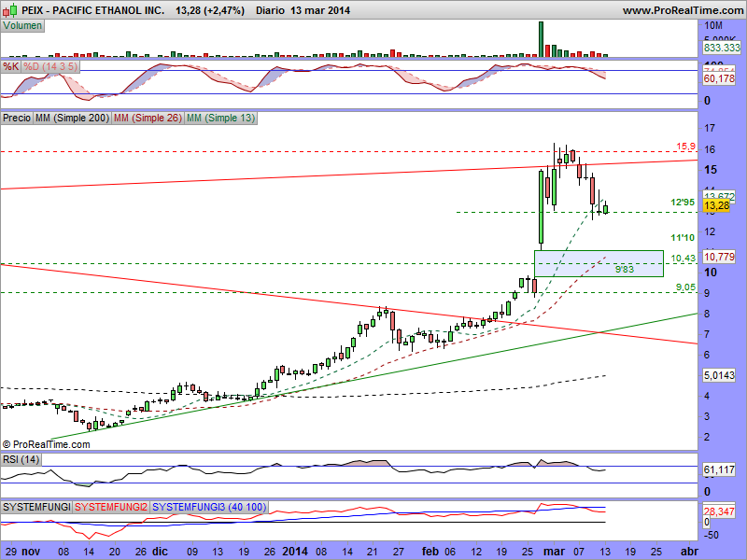Select the SYSTEMFUNGI indicator label
Viewport: 747px width, 560px height.
[x=36, y=507]
